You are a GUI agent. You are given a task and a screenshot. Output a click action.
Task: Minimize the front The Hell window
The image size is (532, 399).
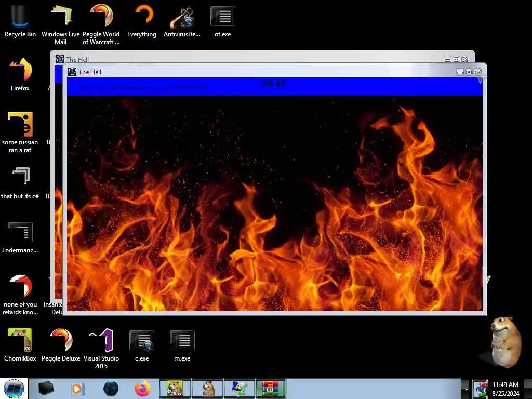point(460,72)
